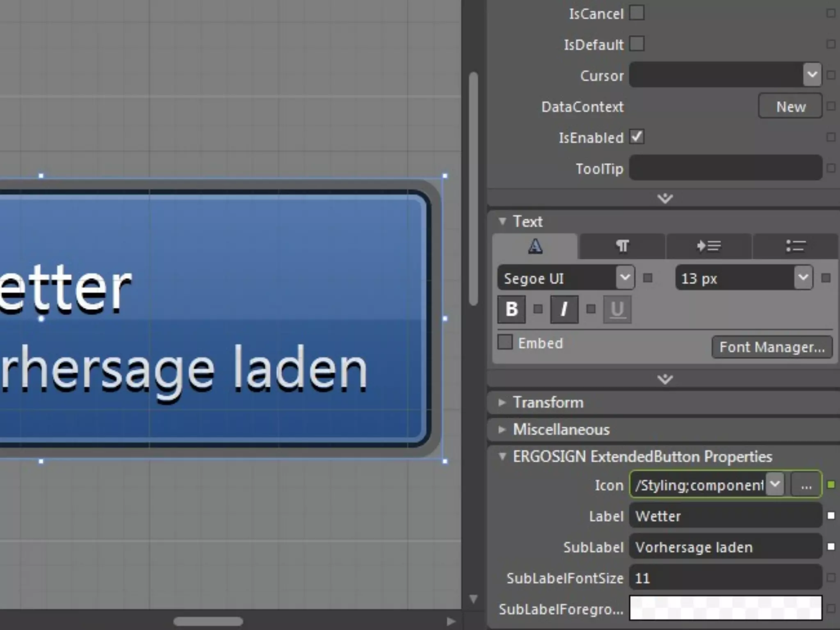This screenshot has width=840, height=630.
Task: Click advanced options marker beside SubLabel field
Action: (x=831, y=547)
